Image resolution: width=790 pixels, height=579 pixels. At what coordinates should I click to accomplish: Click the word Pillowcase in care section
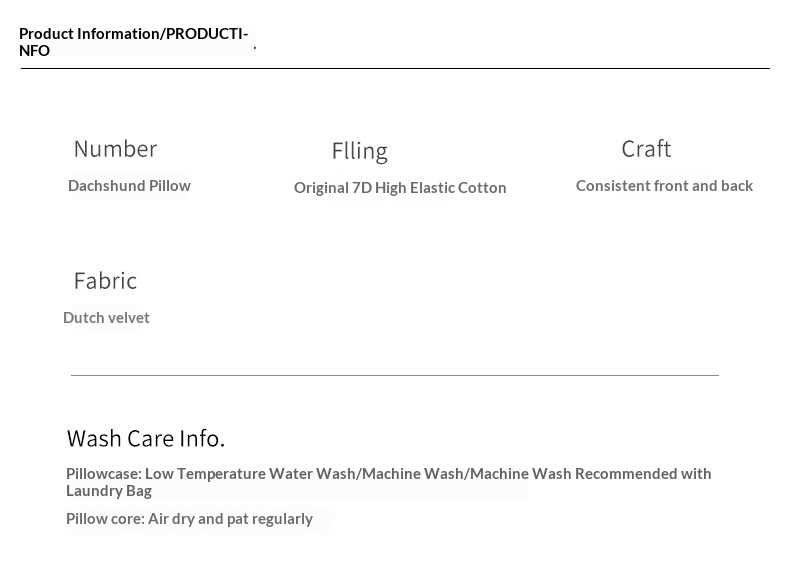(x=104, y=474)
